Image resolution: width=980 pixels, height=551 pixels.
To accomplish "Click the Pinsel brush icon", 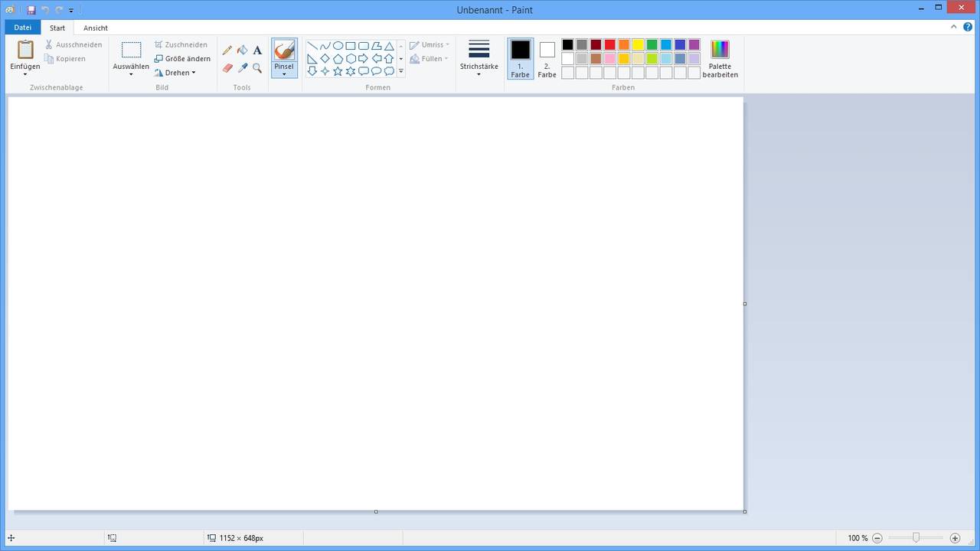I will (x=284, y=50).
